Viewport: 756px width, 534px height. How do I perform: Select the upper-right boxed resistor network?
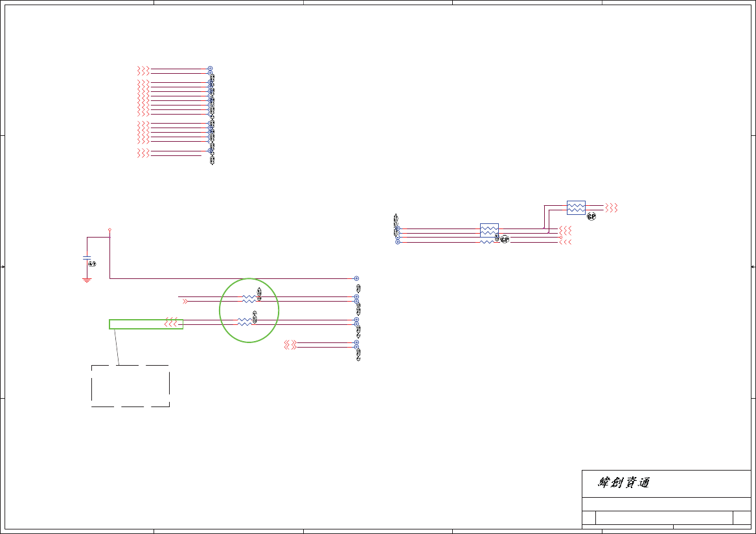pos(576,208)
